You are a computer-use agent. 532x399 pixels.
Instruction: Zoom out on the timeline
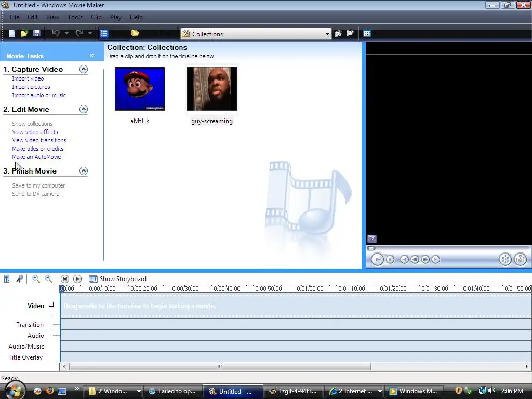click(x=48, y=279)
